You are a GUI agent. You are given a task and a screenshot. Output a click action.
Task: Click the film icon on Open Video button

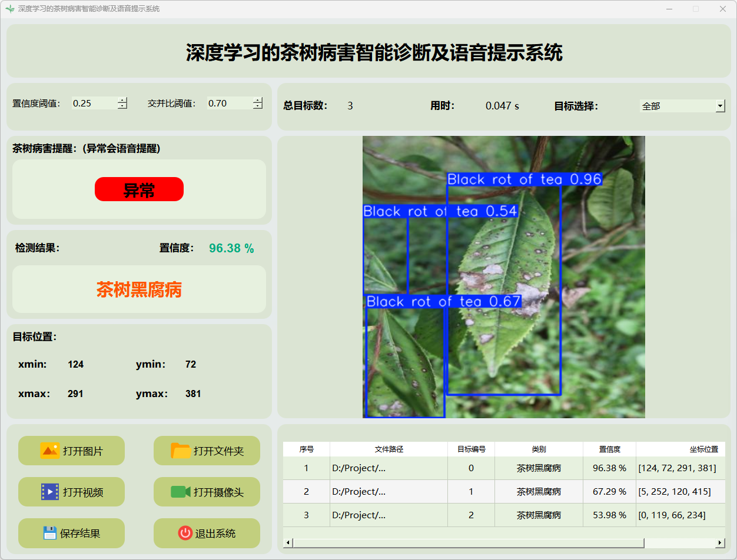click(x=49, y=492)
